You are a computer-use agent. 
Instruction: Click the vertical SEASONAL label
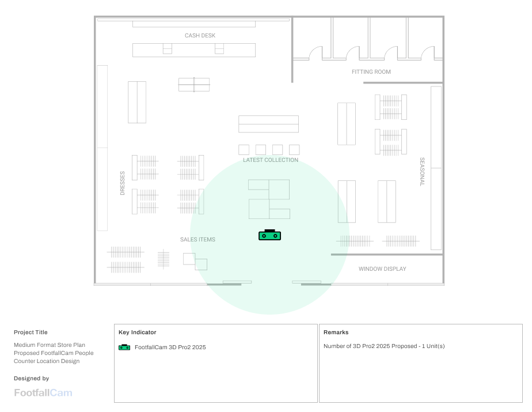[x=421, y=172]
